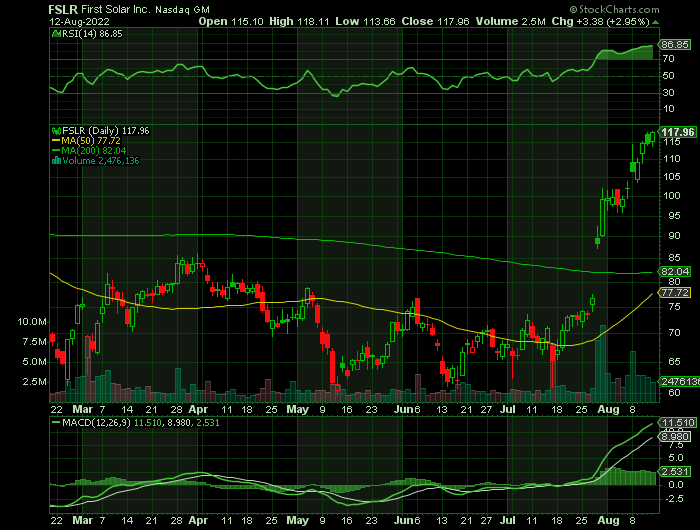Click the boxed 82.04 MA(200) axis tag

tap(675, 271)
